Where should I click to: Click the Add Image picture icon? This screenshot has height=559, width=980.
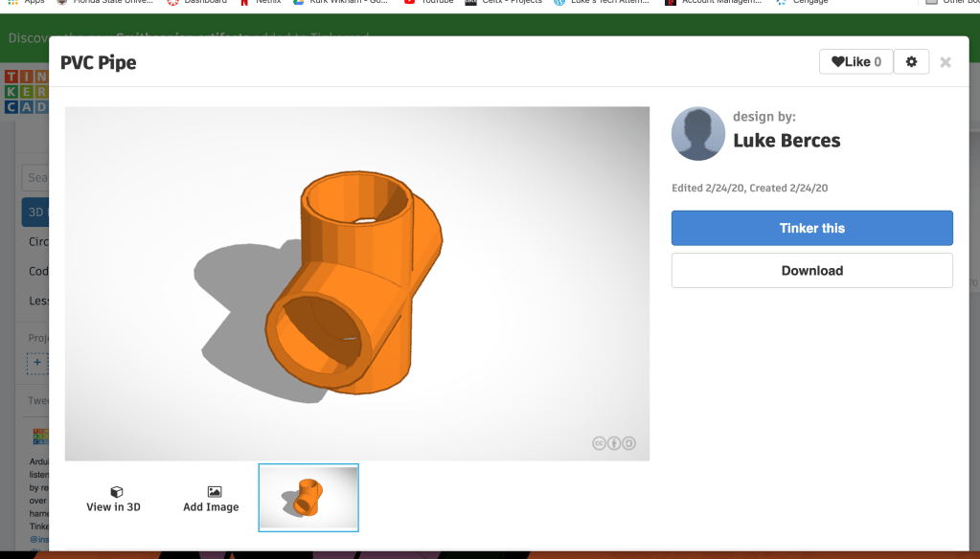(x=213, y=492)
